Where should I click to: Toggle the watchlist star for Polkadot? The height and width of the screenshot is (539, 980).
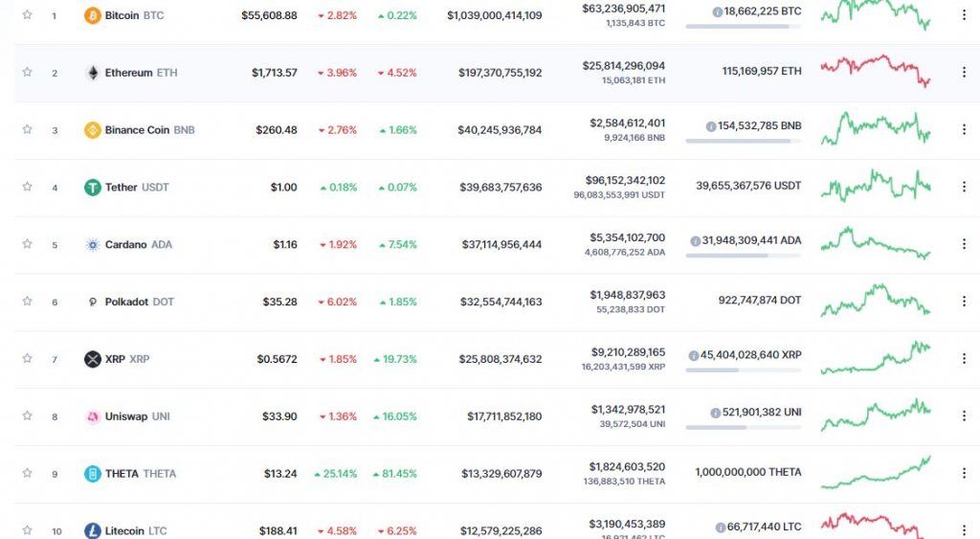[x=27, y=301]
